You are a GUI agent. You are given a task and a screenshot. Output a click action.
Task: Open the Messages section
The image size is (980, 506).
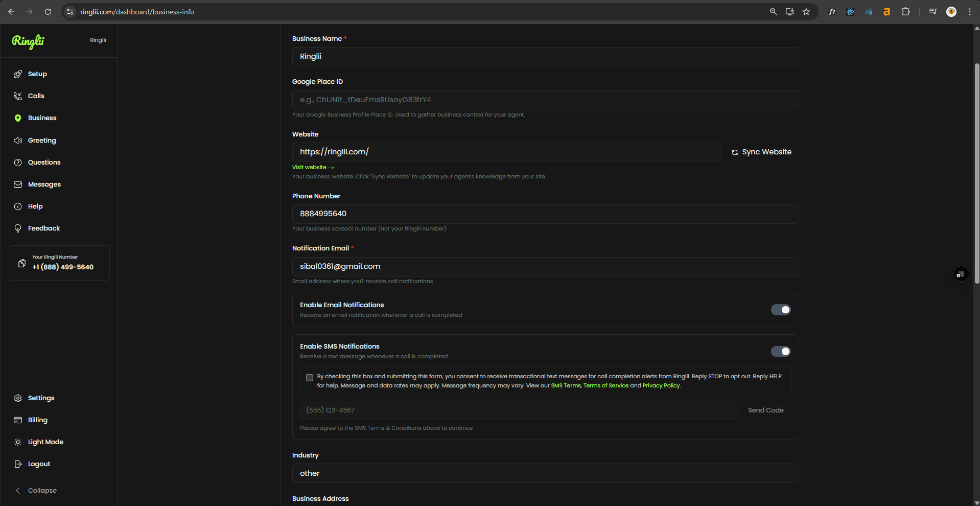click(44, 184)
